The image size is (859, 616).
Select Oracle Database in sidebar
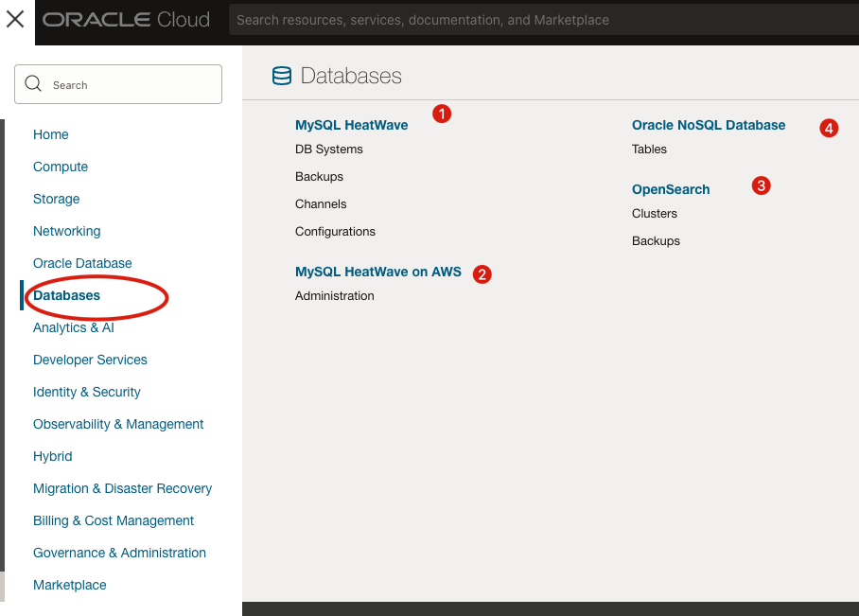point(82,263)
